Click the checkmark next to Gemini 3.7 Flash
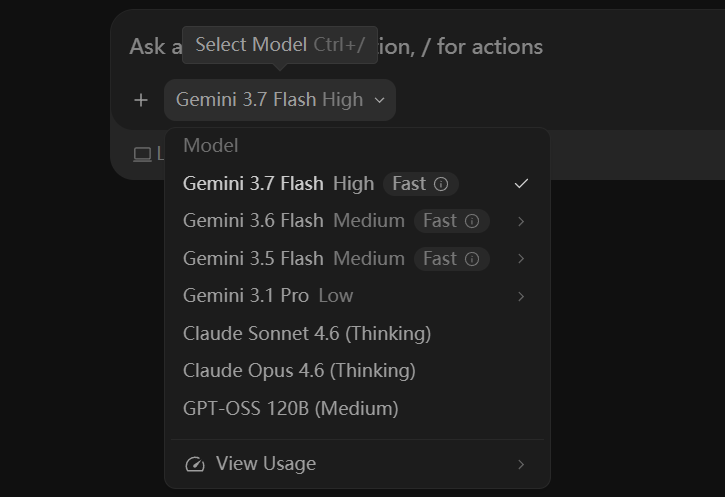Viewport: 725px width, 497px height. click(521, 184)
